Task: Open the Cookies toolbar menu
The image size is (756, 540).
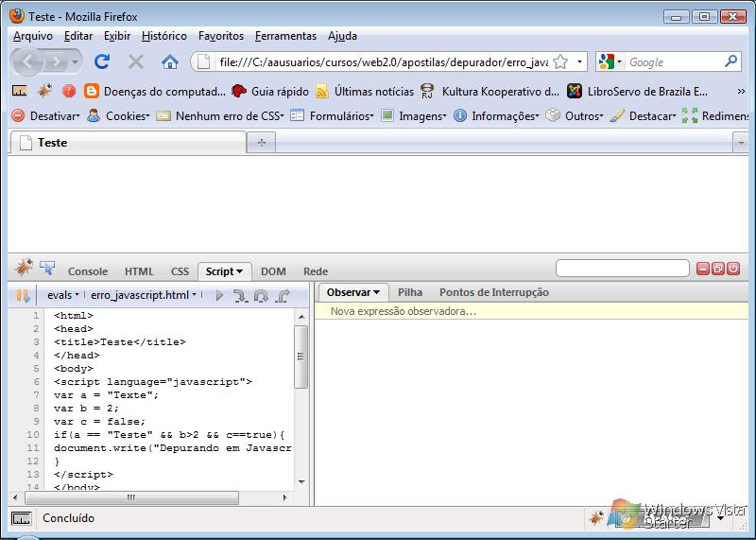Action: tap(118, 115)
